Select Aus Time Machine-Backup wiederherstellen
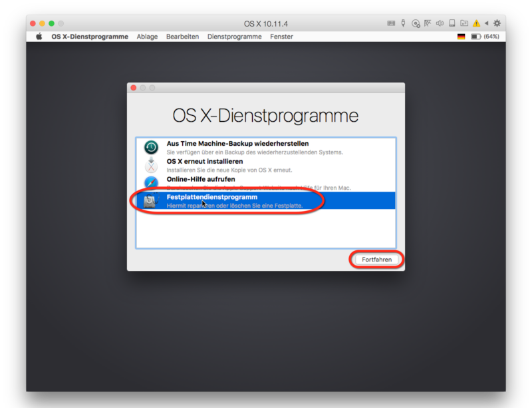532x408 pixels. pos(265,148)
